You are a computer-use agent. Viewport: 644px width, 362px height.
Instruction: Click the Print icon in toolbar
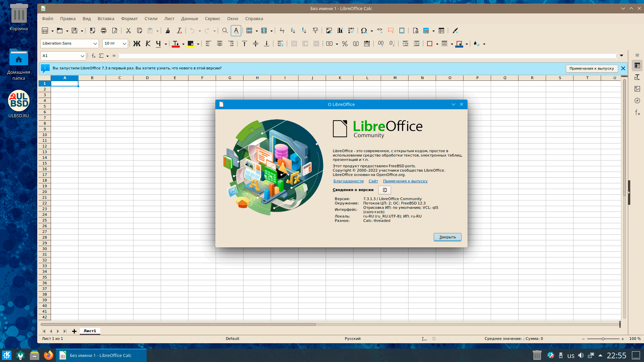[x=104, y=31]
